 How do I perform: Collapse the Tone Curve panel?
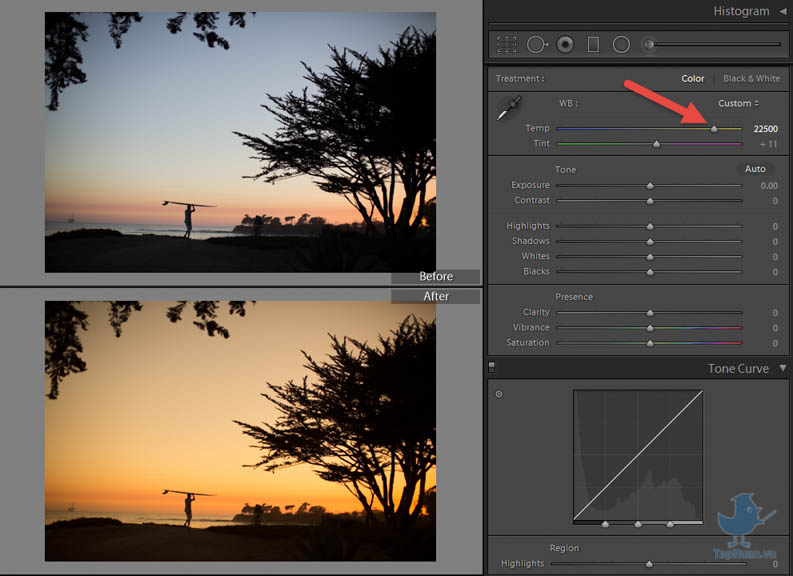click(x=782, y=368)
